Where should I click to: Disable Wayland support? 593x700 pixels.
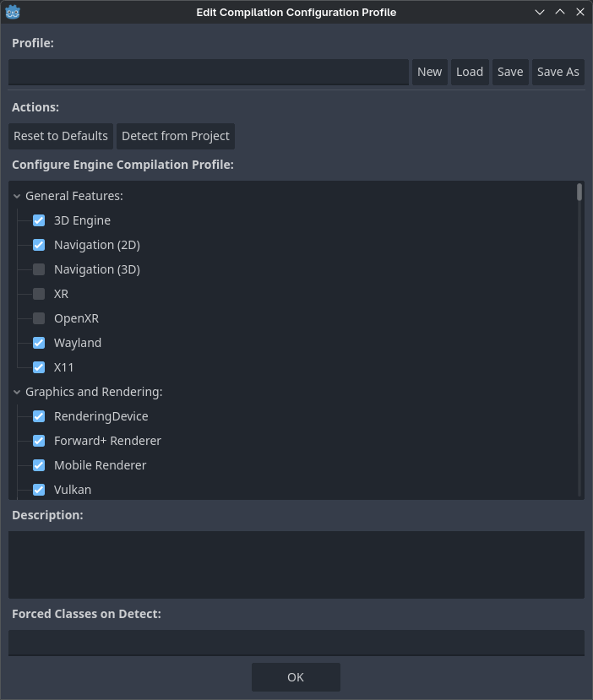[39, 342]
